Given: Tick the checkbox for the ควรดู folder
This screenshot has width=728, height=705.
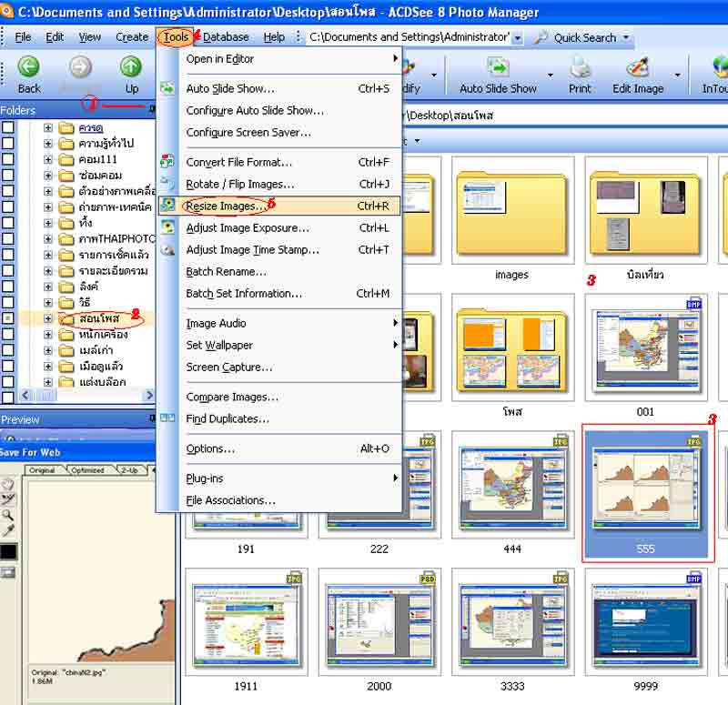Looking at the screenshot, I should pyautogui.click(x=8, y=127).
